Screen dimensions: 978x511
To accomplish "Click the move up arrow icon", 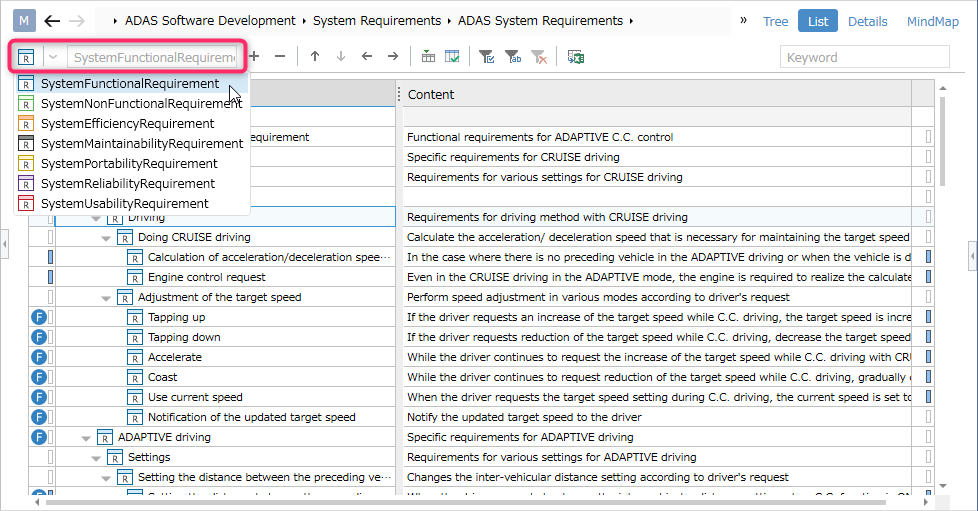I will click(x=315, y=57).
